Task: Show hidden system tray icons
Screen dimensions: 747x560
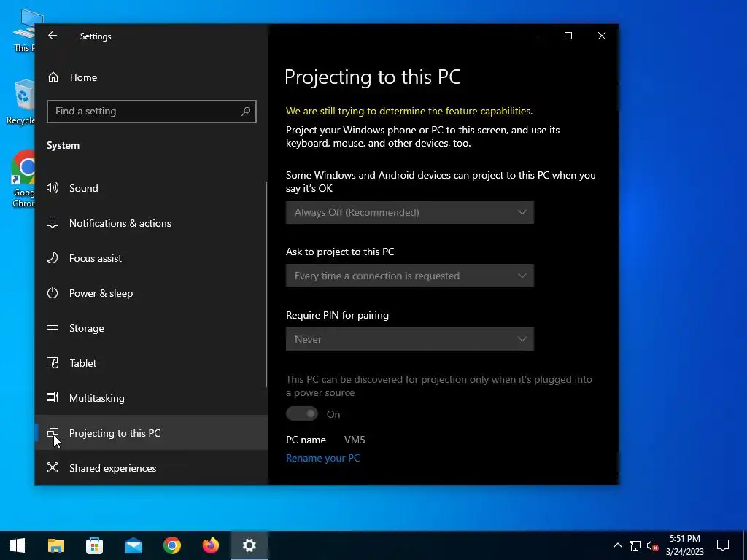Action: coord(617,545)
